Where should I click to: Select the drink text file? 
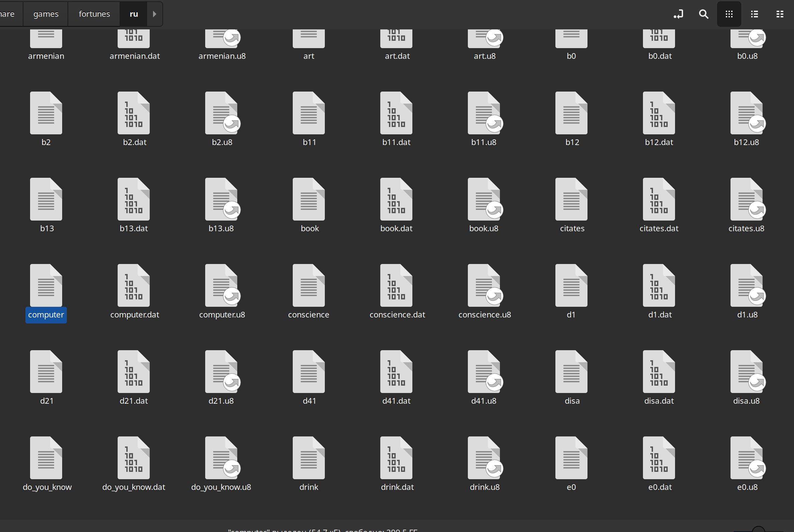point(308,458)
